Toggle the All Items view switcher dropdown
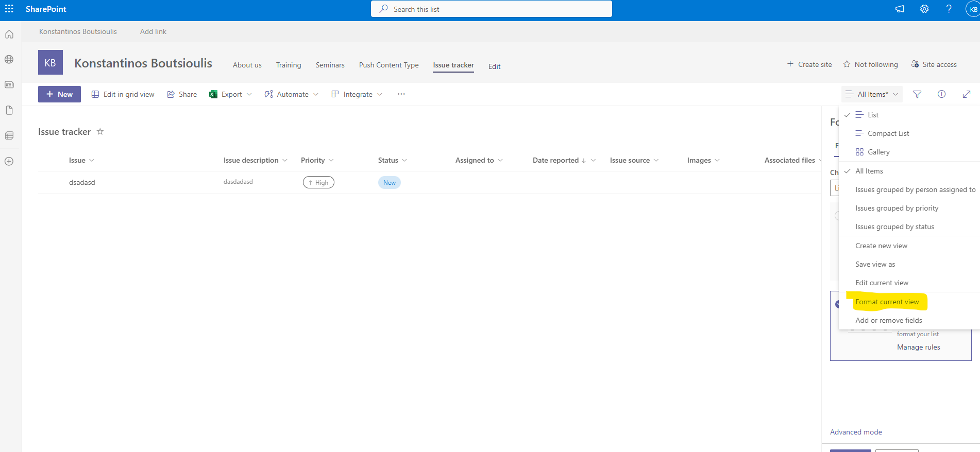Image resolution: width=980 pixels, height=452 pixels. (872, 94)
